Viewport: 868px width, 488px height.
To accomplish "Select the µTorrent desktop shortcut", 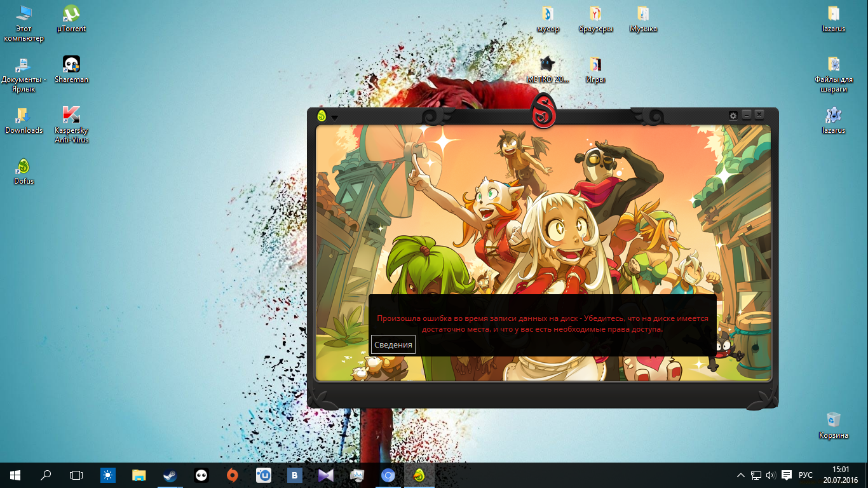I will [x=71, y=19].
